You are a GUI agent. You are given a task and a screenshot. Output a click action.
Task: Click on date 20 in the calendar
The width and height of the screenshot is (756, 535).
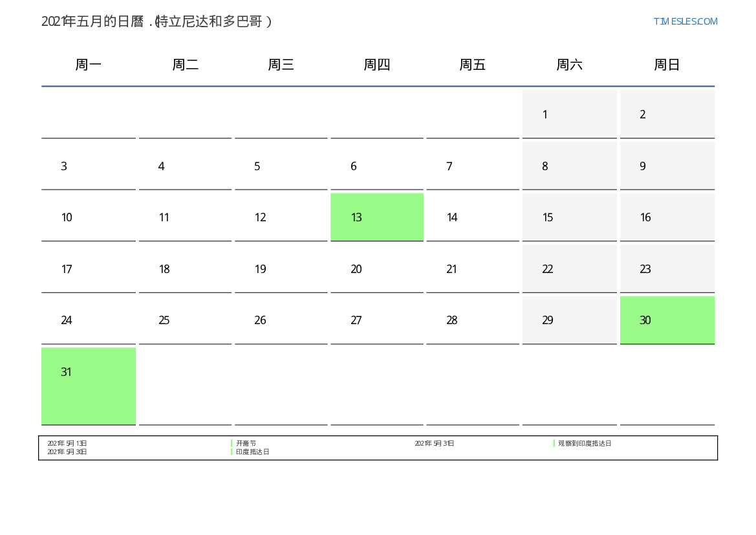[x=377, y=268]
